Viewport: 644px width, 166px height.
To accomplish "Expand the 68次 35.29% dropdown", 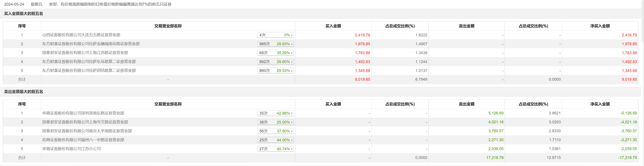I will pos(275,53).
